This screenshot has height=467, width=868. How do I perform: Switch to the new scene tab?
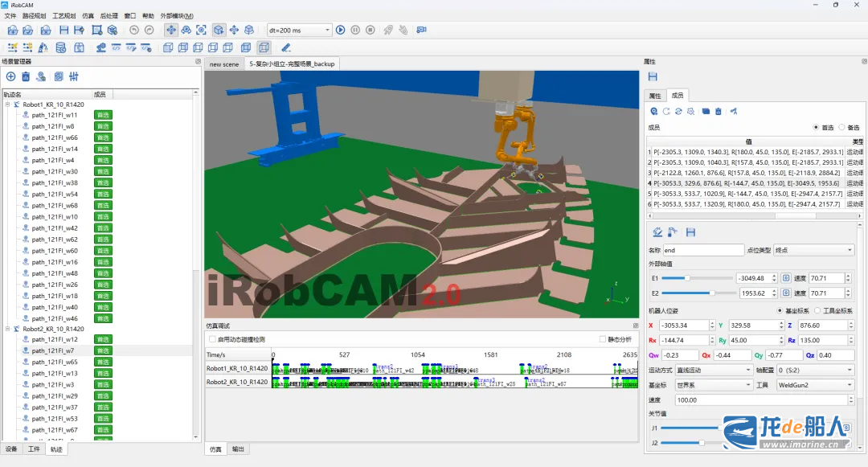click(x=224, y=63)
